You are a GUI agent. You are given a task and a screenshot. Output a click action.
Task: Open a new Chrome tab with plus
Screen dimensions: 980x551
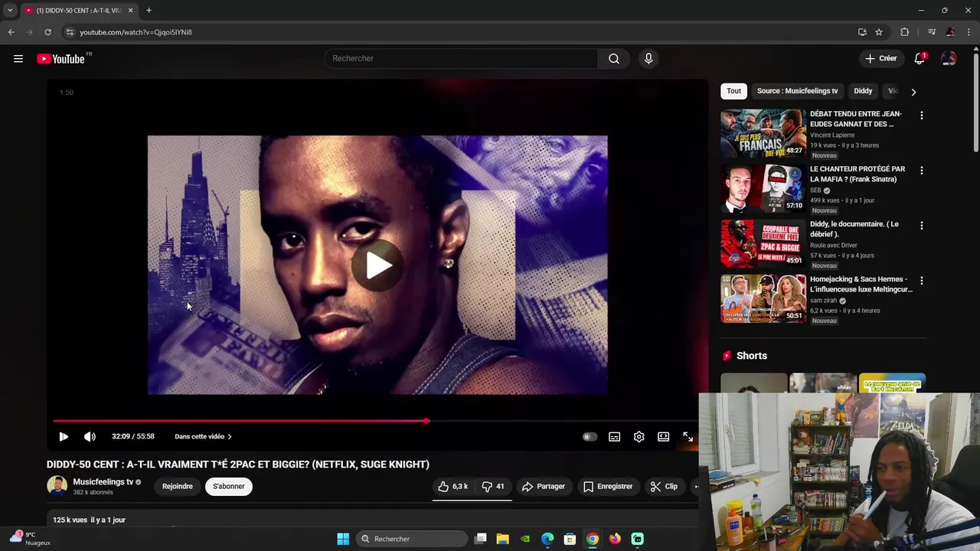point(149,11)
